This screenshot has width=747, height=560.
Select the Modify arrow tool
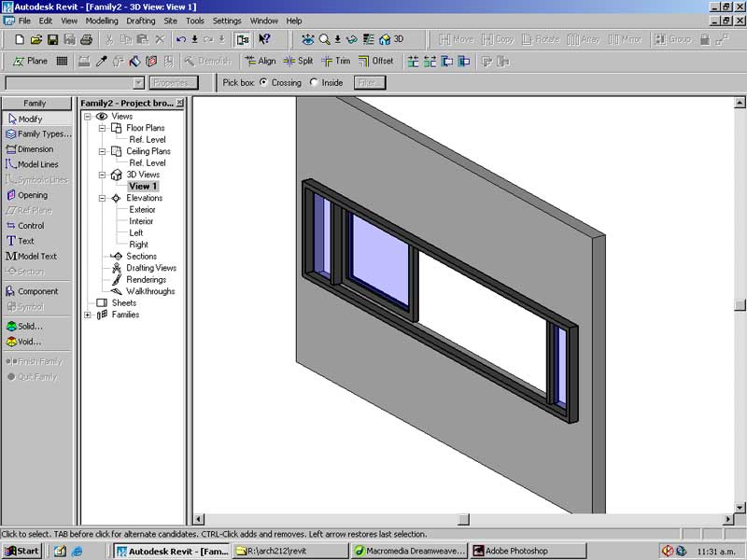click(x=36, y=119)
